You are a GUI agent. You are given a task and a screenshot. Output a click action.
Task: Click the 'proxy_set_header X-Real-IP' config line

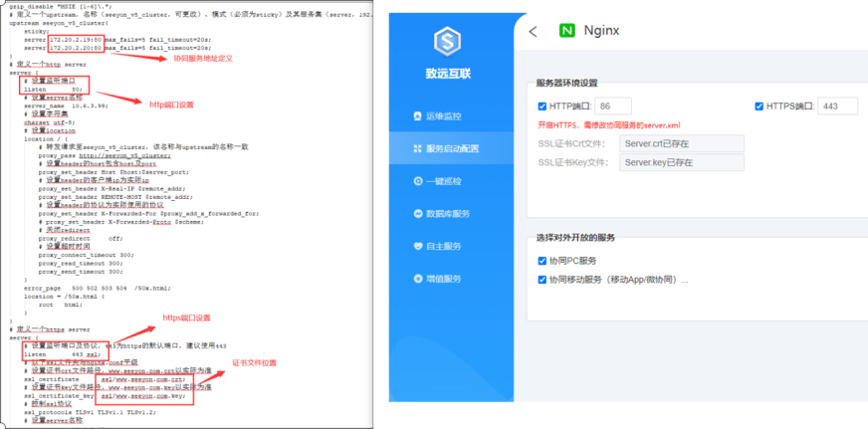tap(113, 189)
